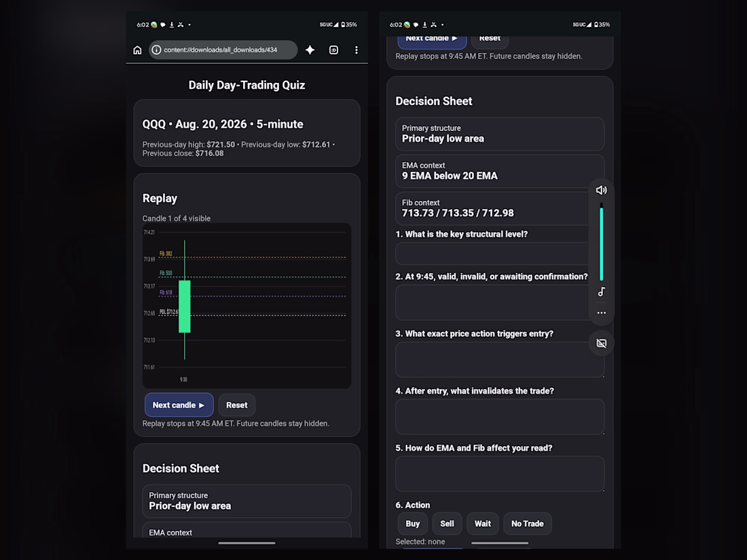The width and height of the screenshot is (747, 560).
Task: Open the tab switcher in the left browser
Action: click(333, 50)
